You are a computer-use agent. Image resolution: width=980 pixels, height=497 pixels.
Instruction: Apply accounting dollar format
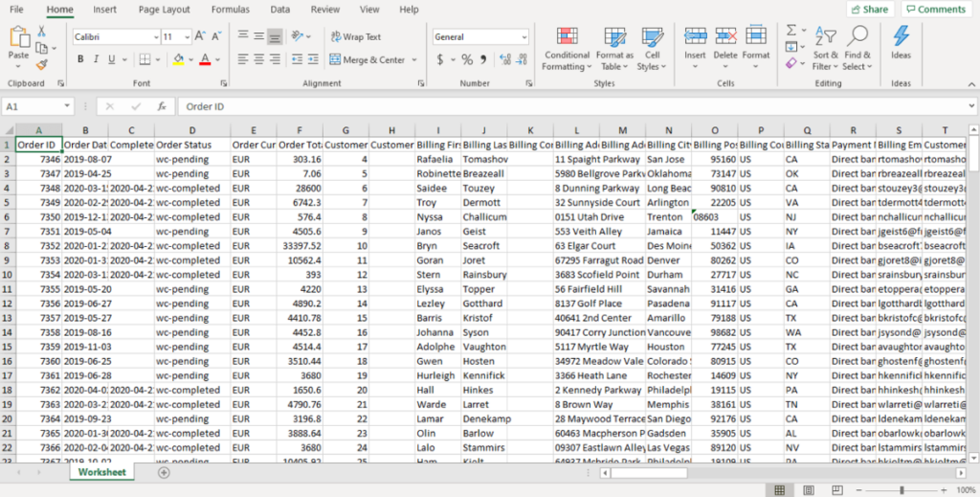[x=440, y=60]
